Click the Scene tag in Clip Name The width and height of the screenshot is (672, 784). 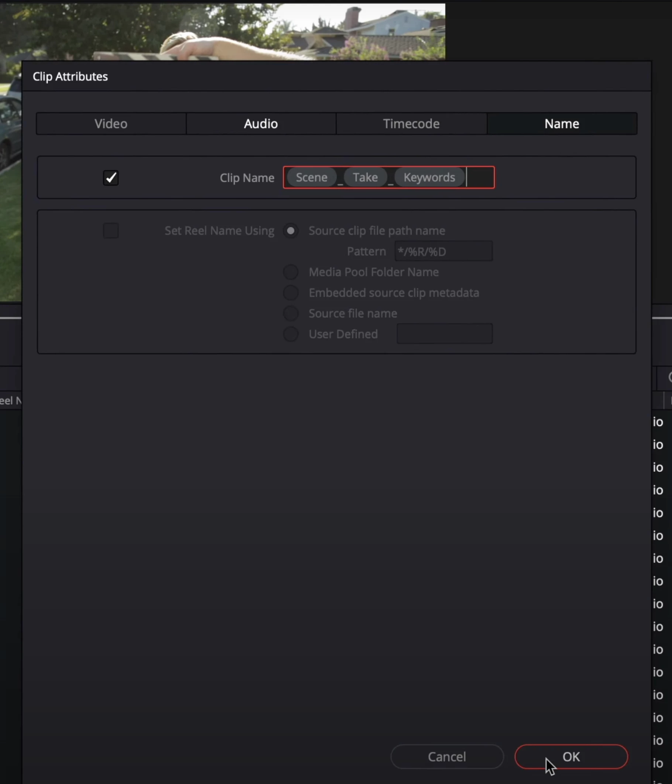point(312,177)
